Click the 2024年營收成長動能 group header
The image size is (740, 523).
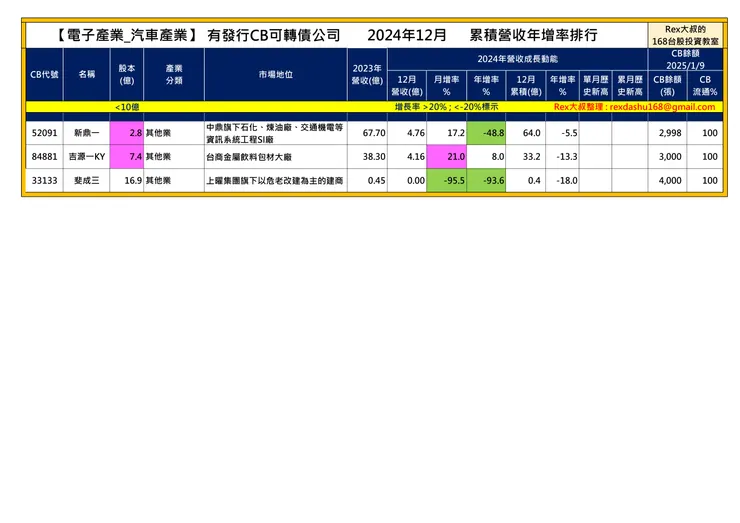517,59
